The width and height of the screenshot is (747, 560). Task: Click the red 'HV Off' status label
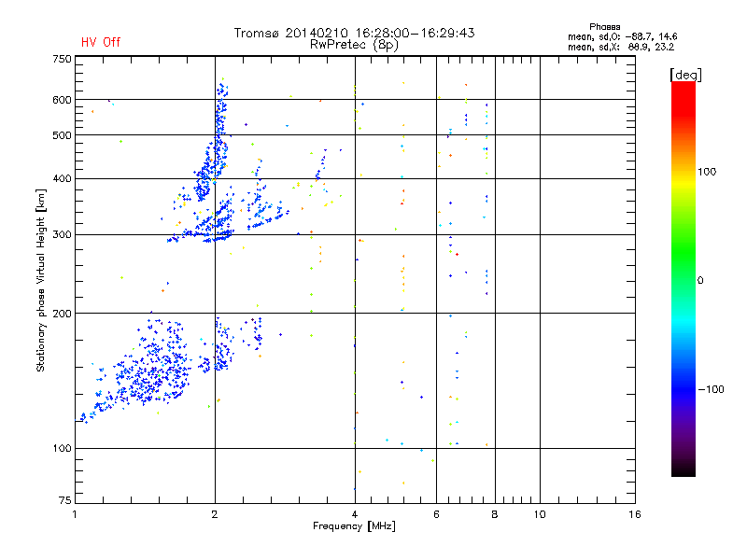click(101, 42)
